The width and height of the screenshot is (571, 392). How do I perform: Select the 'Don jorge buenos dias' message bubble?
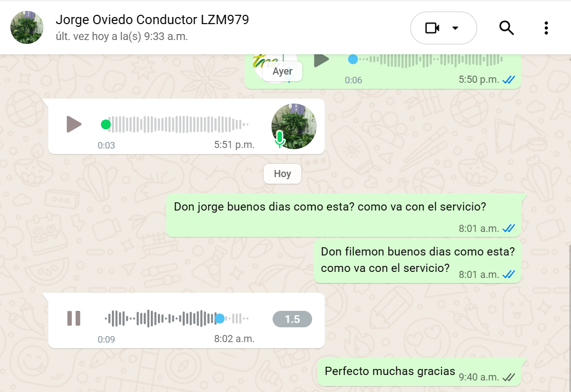(x=344, y=215)
